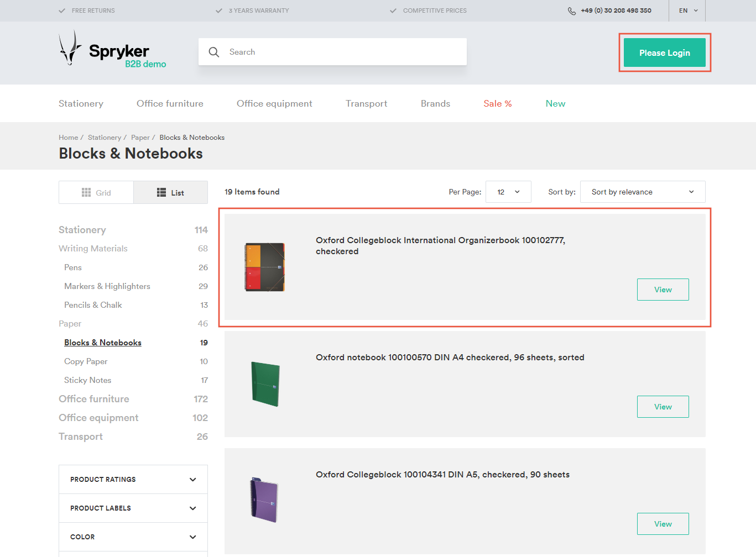This screenshot has height=557, width=756.
Task: Open the purple Collegeblock thumbnail
Action: click(264, 500)
